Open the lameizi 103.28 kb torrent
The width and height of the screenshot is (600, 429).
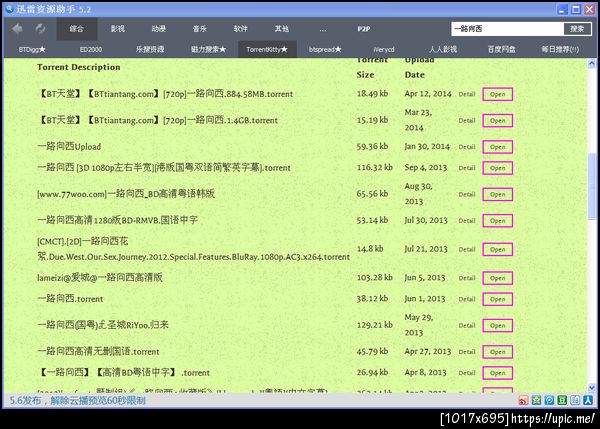[497, 278]
